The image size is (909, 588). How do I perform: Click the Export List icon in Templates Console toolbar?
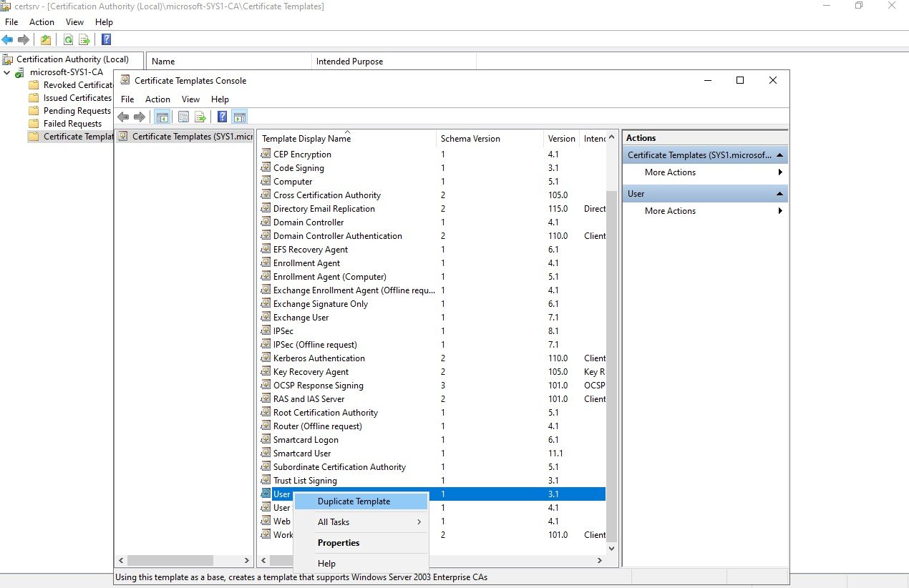point(200,117)
